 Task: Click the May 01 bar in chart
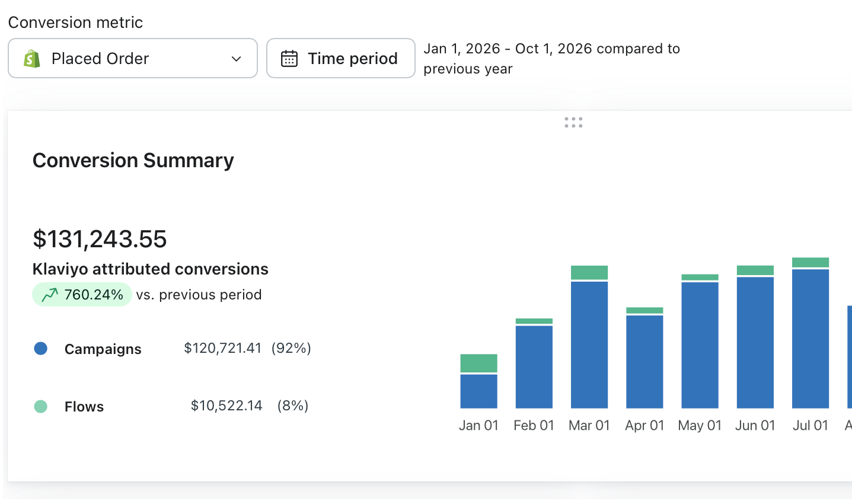point(700,341)
